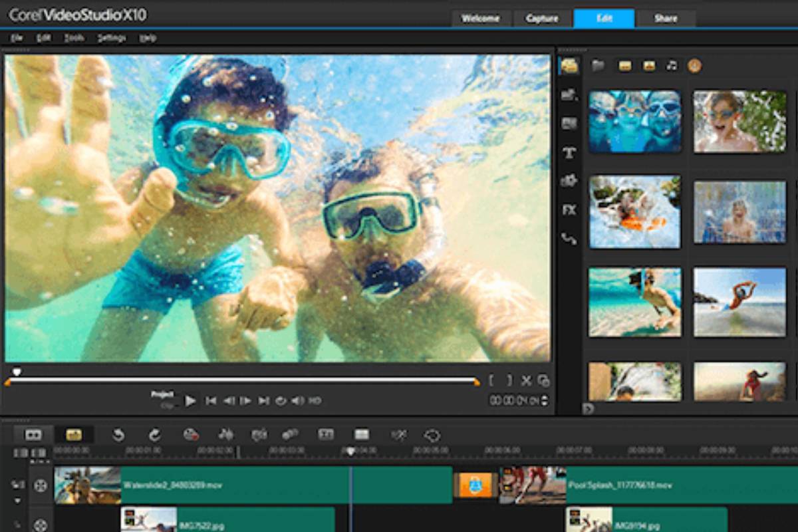Open the Title (T) library panel
The width and height of the screenshot is (798, 532).
[569, 153]
